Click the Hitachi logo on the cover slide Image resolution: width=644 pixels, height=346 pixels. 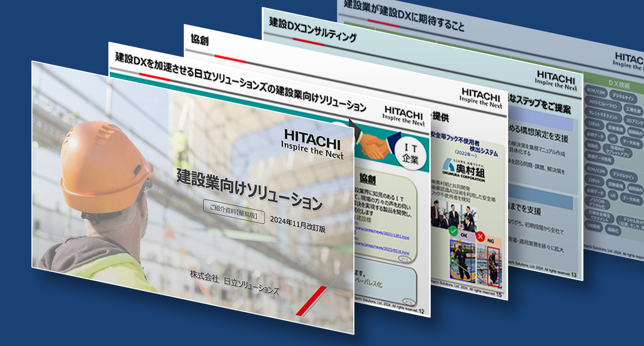(x=313, y=144)
